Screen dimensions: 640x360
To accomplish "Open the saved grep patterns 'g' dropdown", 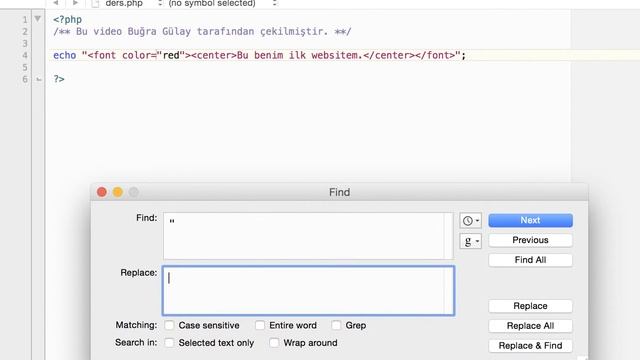I will click(x=471, y=241).
